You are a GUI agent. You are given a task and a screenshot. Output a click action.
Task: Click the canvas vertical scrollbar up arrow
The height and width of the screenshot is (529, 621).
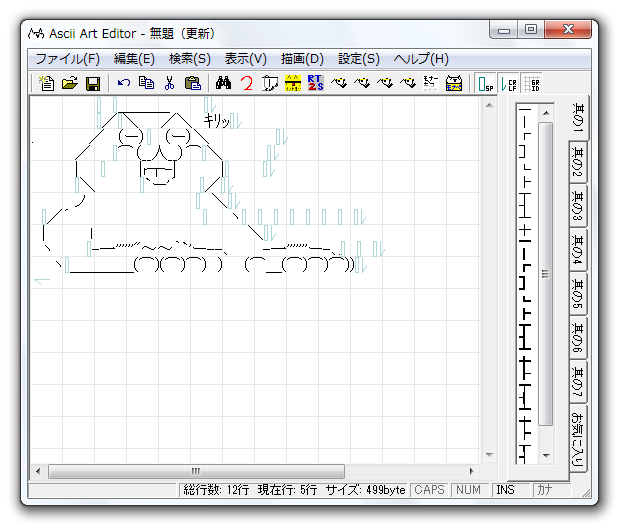coord(489,105)
